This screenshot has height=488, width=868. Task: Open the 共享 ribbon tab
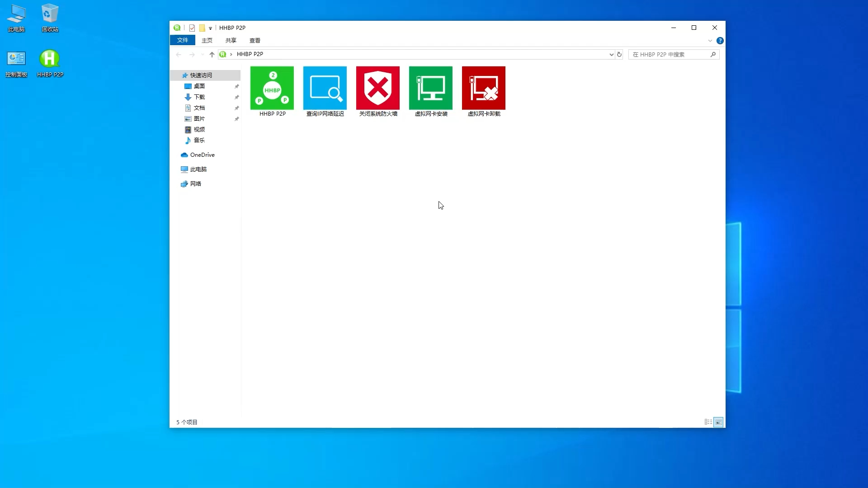[x=231, y=40]
